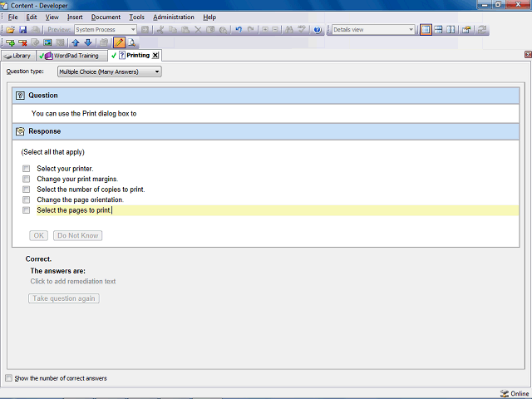Viewport: 532px width, 399px height.
Task: Move answer up with blue up arrow
Action: coord(76,42)
